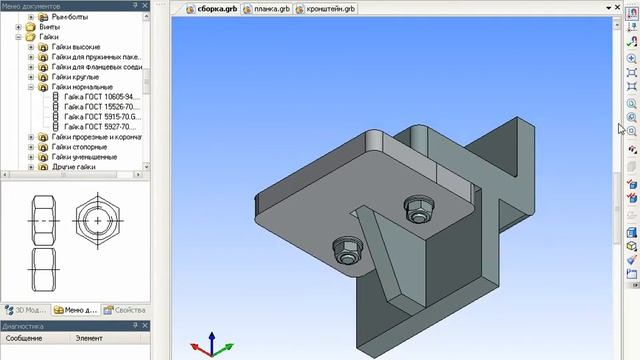
Task: Click the magnet with green checkmark icon
Action: (632, 42)
